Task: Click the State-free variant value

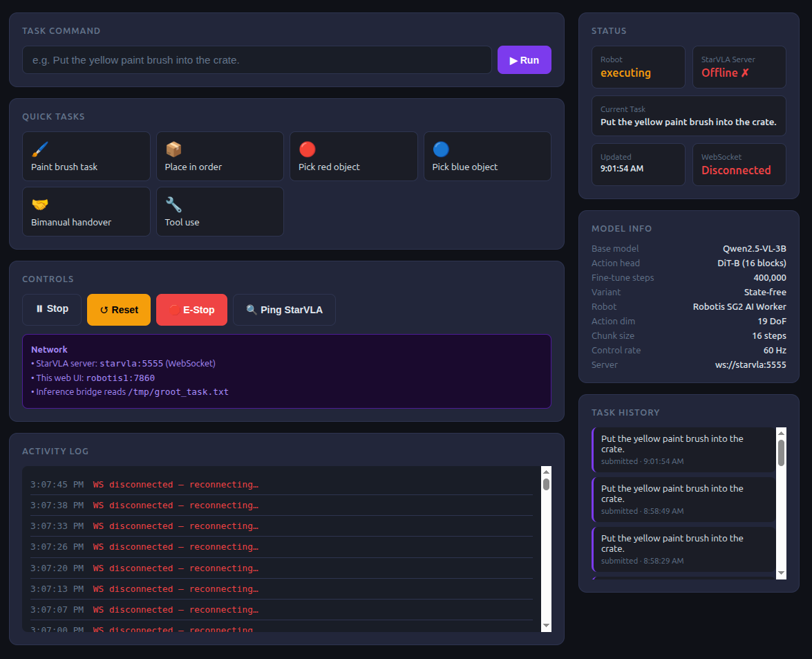Action: (x=765, y=293)
